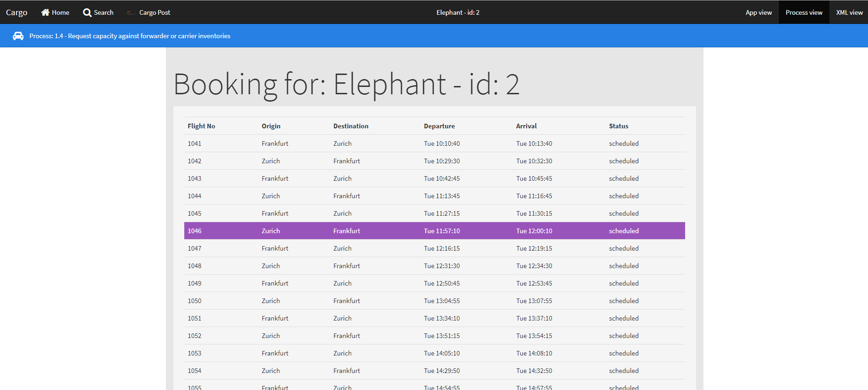Viewport: 868px width, 390px height.
Task: Click the Flight No column header
Action: (201, 126)
